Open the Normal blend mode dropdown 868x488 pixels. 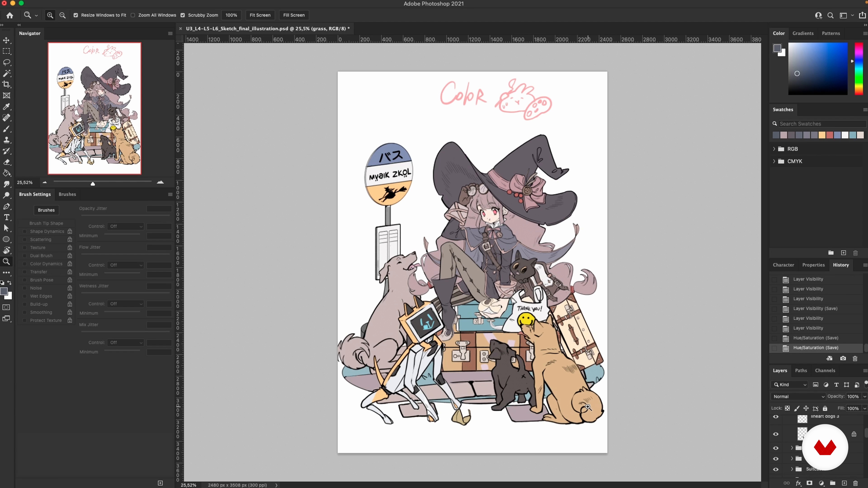tap(798, 396)
